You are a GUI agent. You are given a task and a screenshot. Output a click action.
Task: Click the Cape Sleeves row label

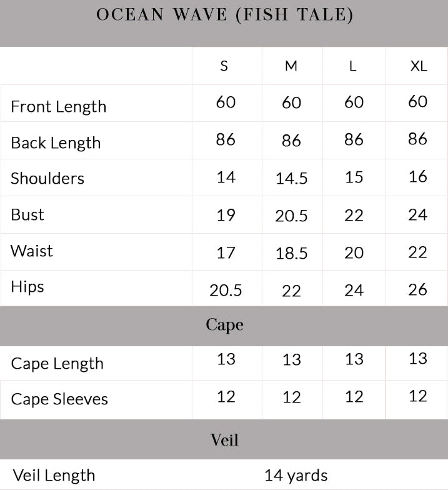[x=59, y=399]
